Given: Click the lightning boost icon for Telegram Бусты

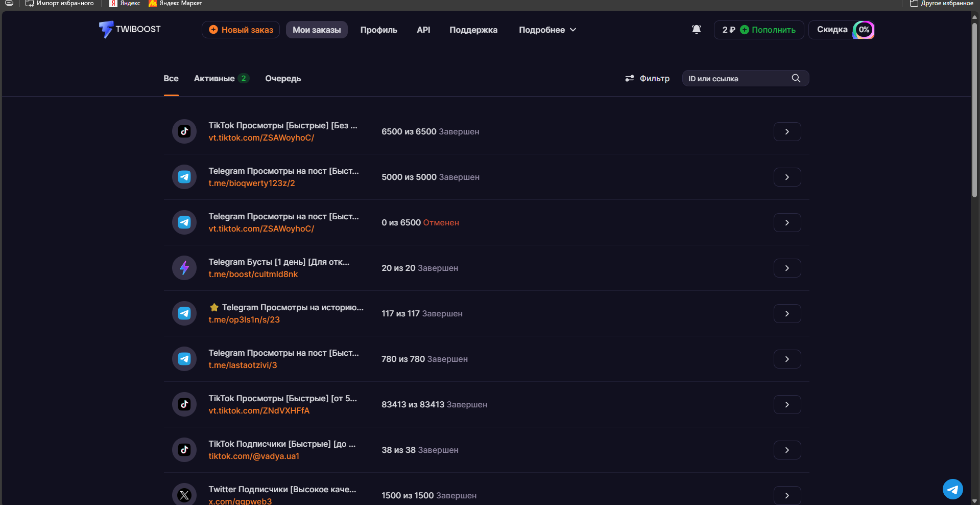Looking at the screenshot, I should coord(184,268).
